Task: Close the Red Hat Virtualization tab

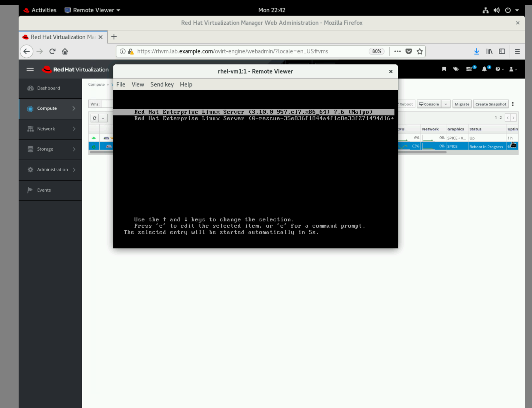Action: tap(100, 37)
